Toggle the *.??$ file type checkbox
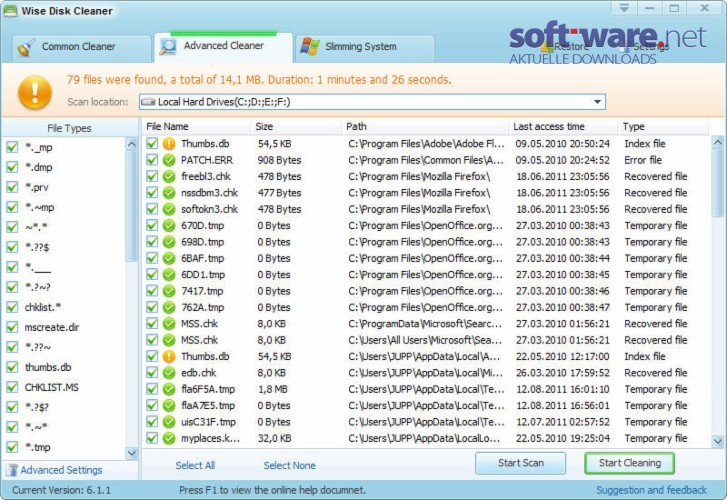The width and height of the screenshot is (727, 500). point(12,247)
